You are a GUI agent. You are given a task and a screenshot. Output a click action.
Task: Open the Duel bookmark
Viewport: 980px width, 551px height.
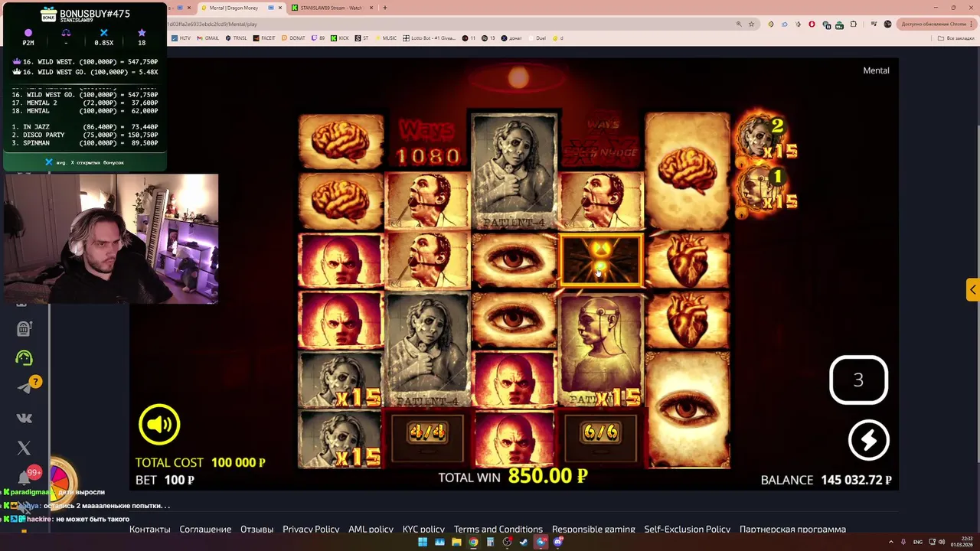click(x=537, y=37)
